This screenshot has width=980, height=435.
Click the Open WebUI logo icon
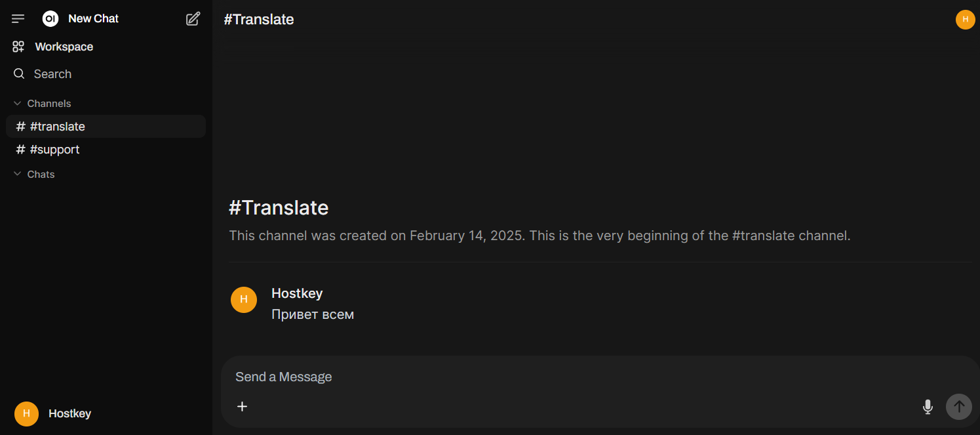pyautogui.click(x=50, y=19)
